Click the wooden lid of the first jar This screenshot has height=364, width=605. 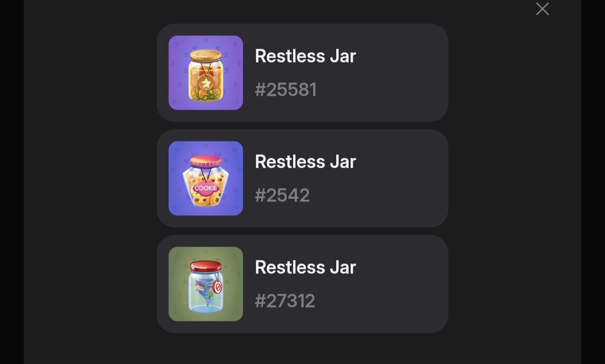(x=206, y=55)
